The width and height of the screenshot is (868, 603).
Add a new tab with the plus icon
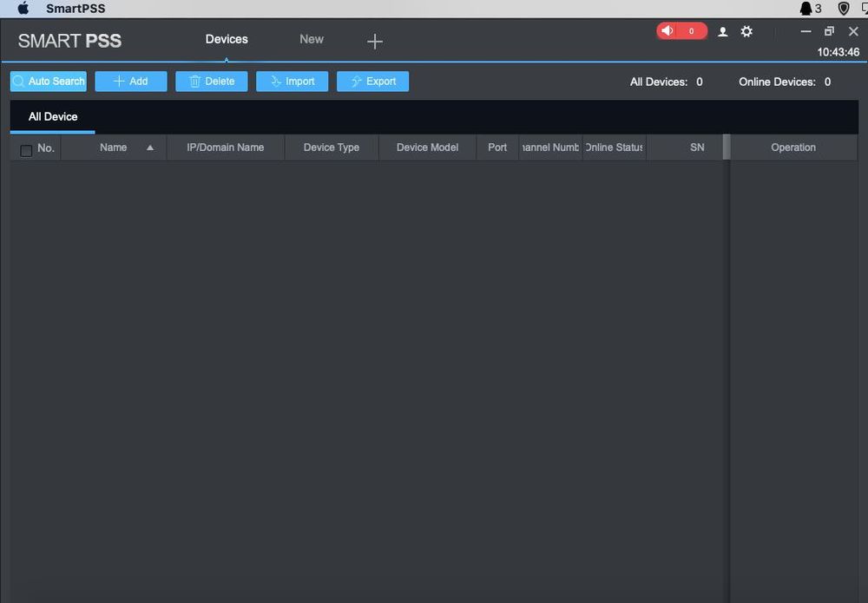375,42
